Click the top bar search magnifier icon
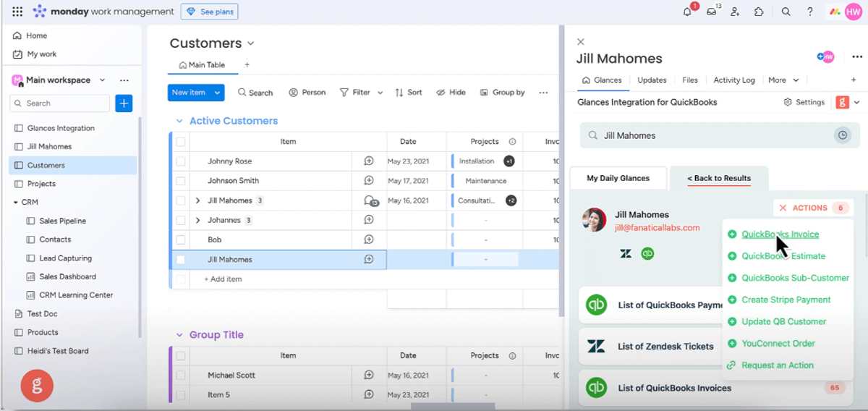 click(x=786, y=12)
